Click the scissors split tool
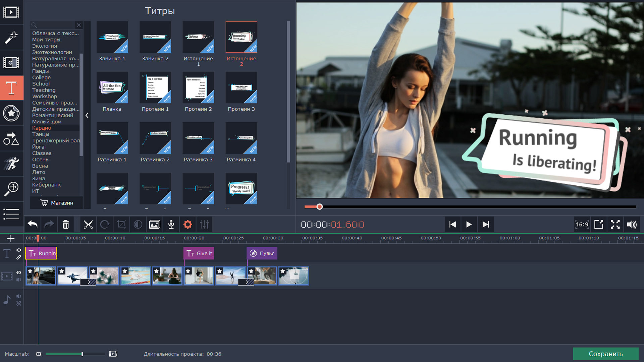Screen dimensions: 644x362 pos(88,225)
